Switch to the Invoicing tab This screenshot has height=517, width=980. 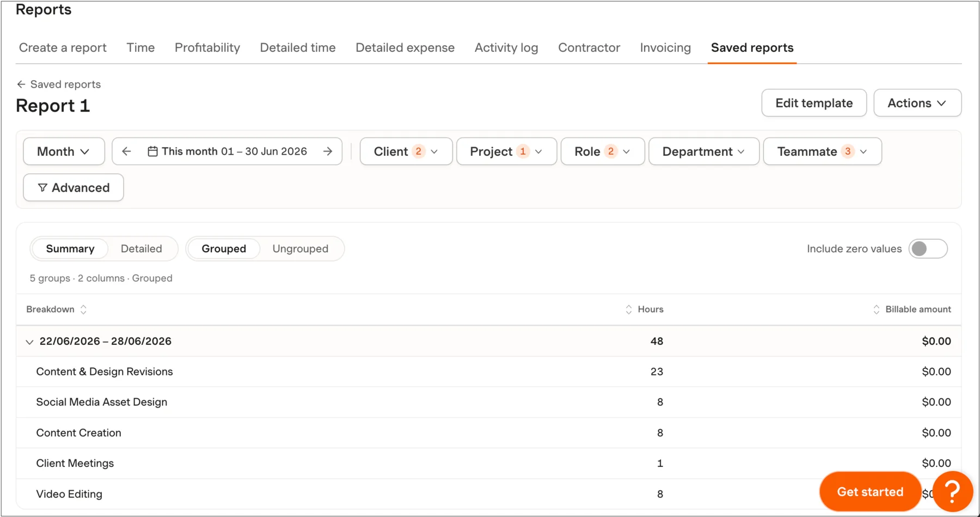(x=665, y=48)
